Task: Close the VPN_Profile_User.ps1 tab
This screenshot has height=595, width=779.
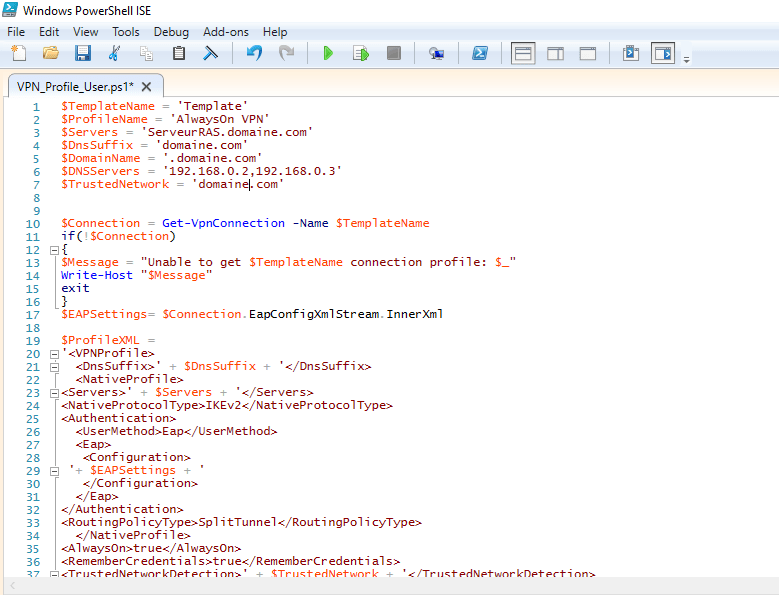Action: (146, 87)
